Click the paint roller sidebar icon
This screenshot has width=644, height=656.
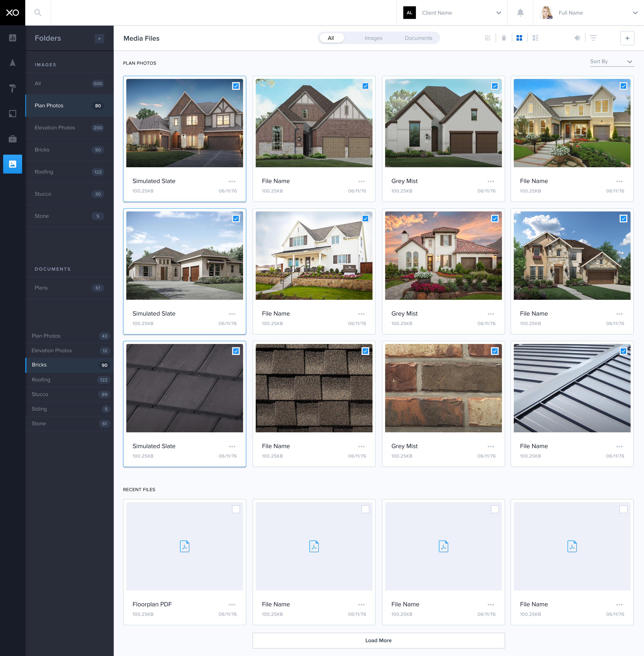[12, 88]
